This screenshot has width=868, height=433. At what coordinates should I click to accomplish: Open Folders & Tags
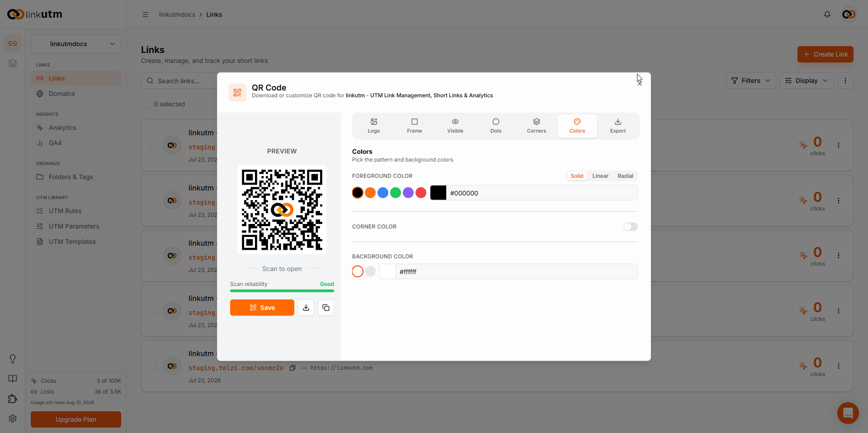pyautogui.click(x=76, y=177)
